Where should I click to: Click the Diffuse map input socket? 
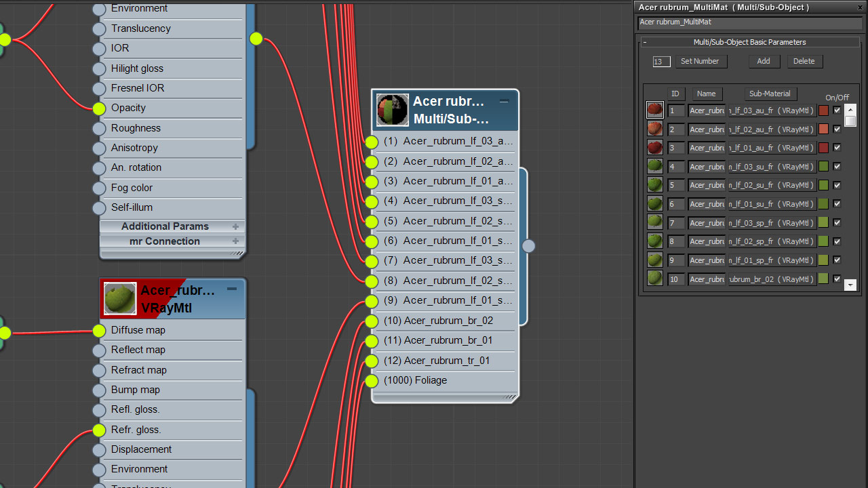point(99,330)
